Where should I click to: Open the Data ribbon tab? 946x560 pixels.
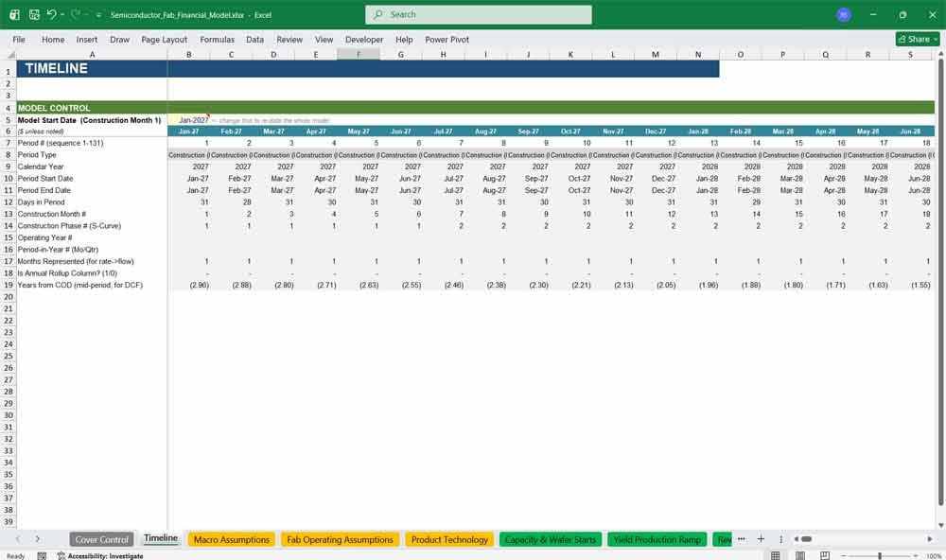254,39
